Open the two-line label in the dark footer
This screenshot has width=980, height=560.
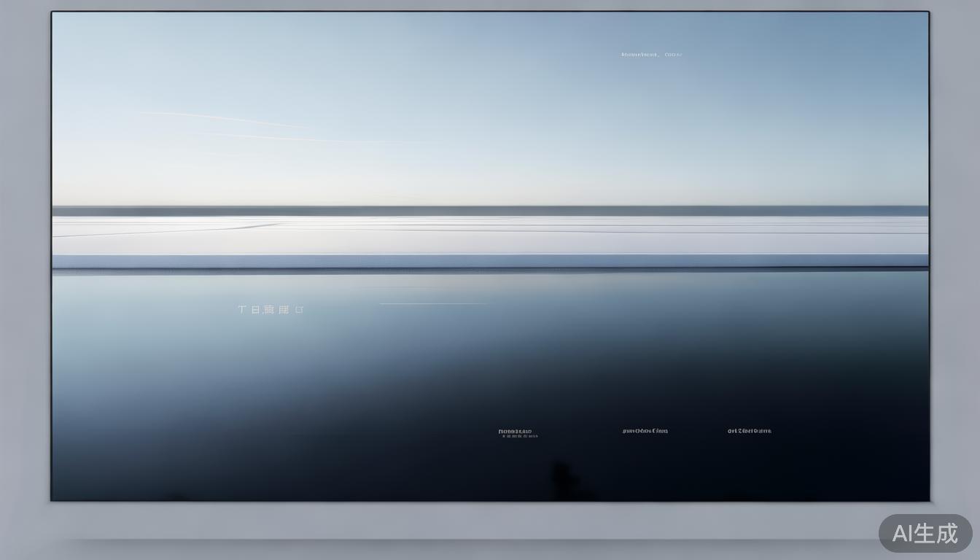[x=515, y=431]
